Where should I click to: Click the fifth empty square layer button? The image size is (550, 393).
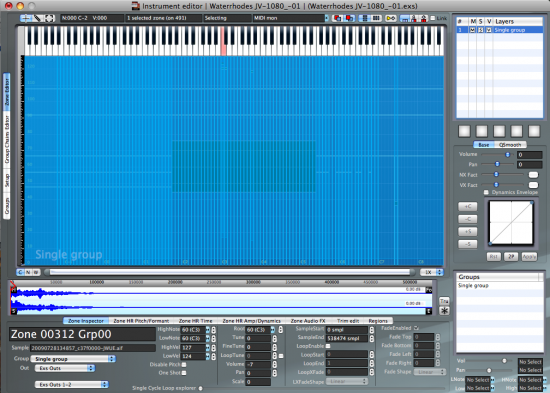tap(534, 131)
